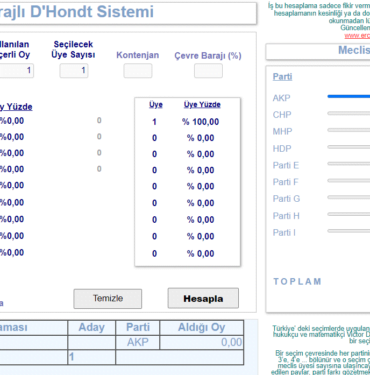Screen dimensions: 370x375
Task: Click the Aldığı Oy table header
Action: coord(201,328)
